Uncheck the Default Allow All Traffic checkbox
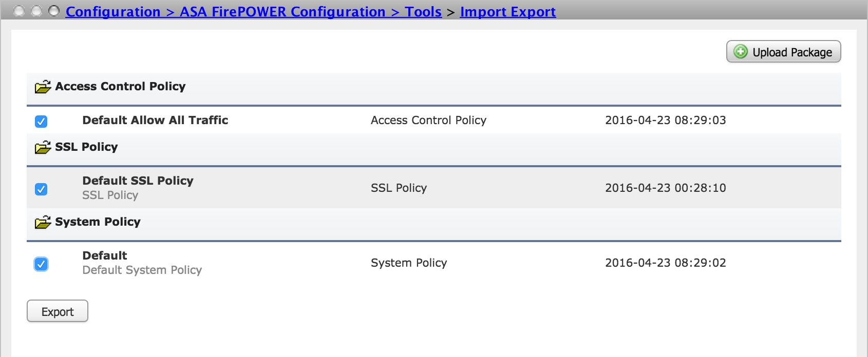868x357 pixels. tap(41, 121)
